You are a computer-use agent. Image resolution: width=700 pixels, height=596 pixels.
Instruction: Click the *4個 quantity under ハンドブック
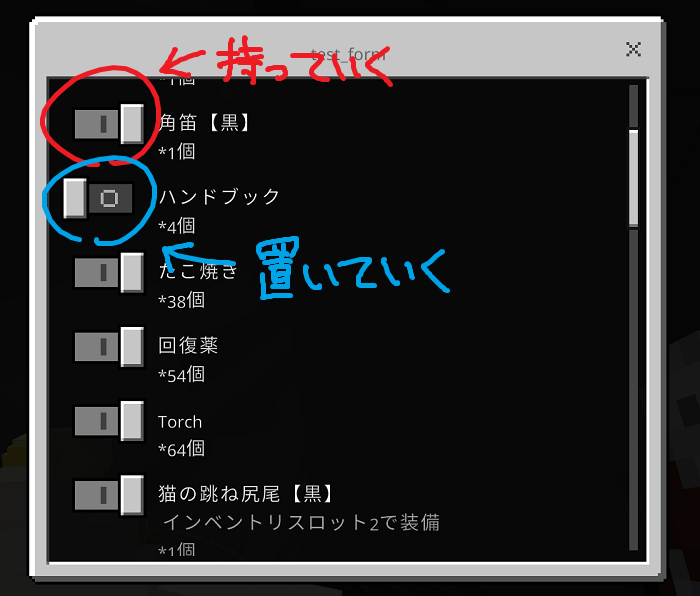[x=177, y=226]
